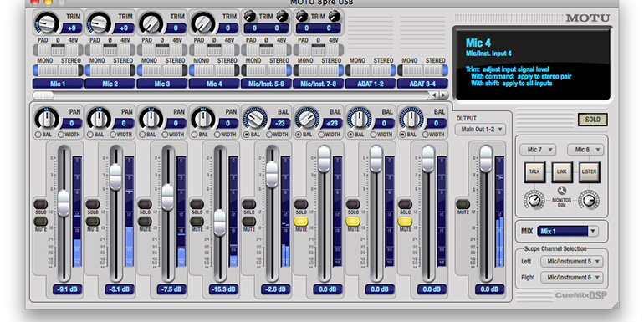Solo the Mic 1 channel
644x322 pixels.
(x=40, y=204)
